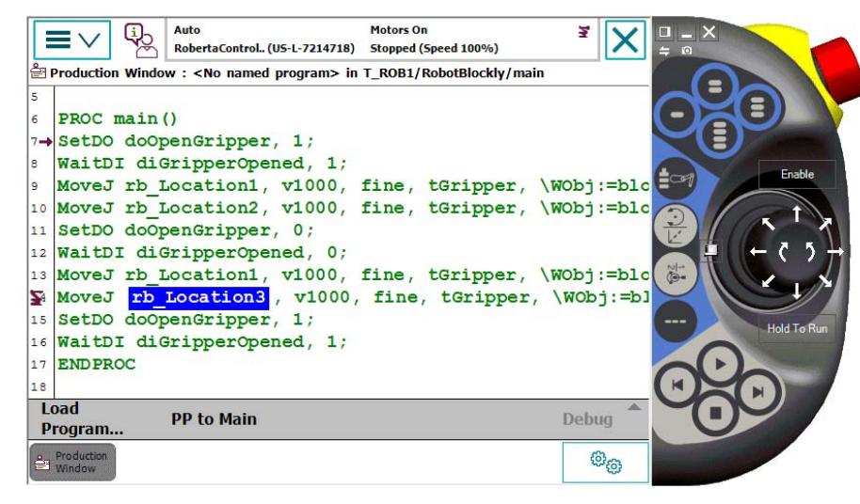Image resolution: width=860 pixels, height=504 pixels.
Task: Select line 13 MoveJ rb_Location1
Action: click(353, 276)
